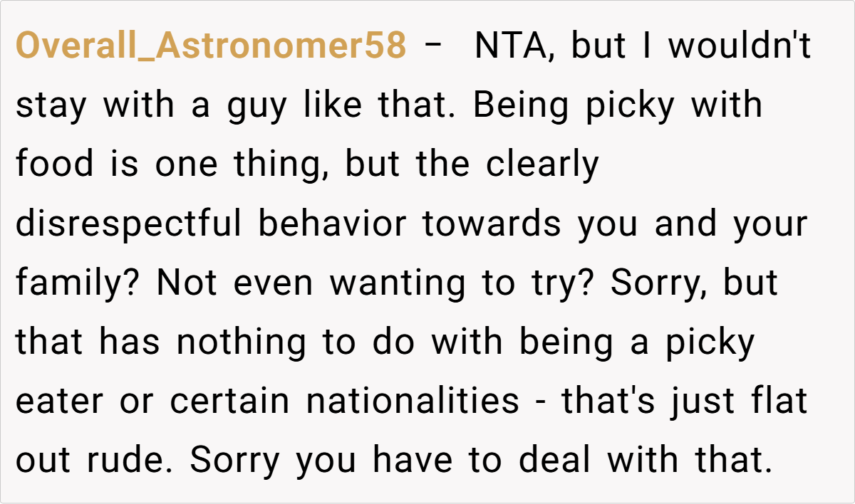Click the word "nationalities" in the comment
Viewport: 855px width, 504px height.
pos(413,401)
